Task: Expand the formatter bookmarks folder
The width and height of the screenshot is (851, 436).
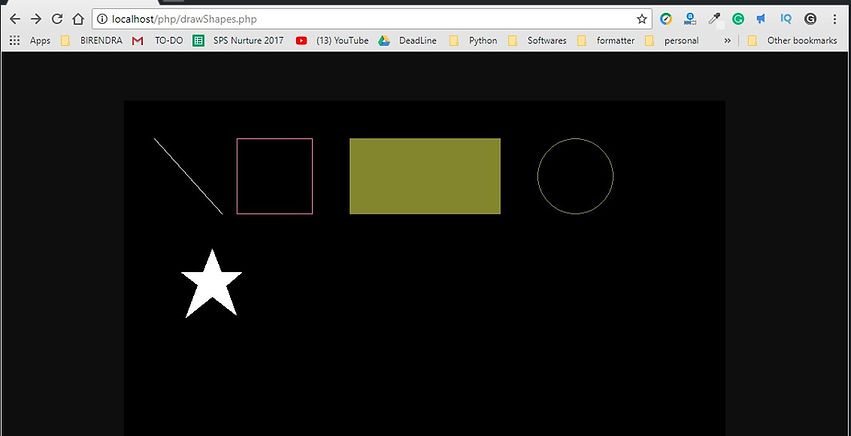Action: 606,41
